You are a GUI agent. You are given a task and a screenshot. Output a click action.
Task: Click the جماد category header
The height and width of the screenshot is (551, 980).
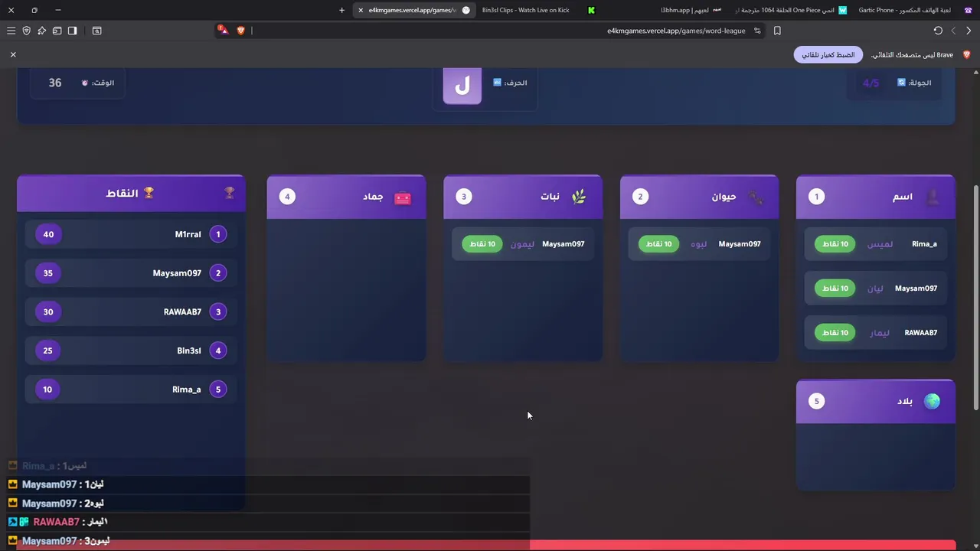(x=346, y=197)
